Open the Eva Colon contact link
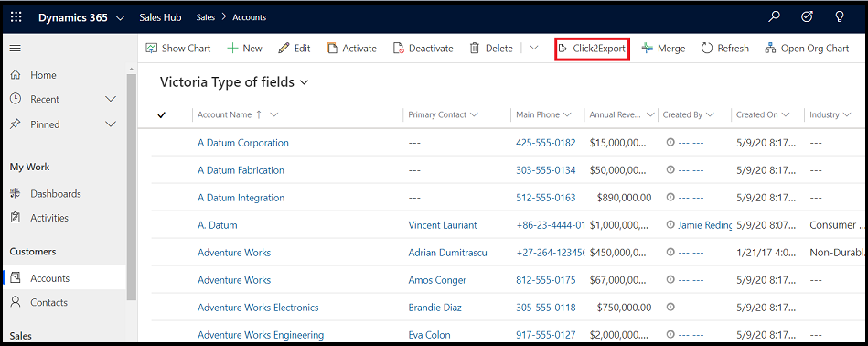Screen dimensions: 868x346 click(429, 335)
